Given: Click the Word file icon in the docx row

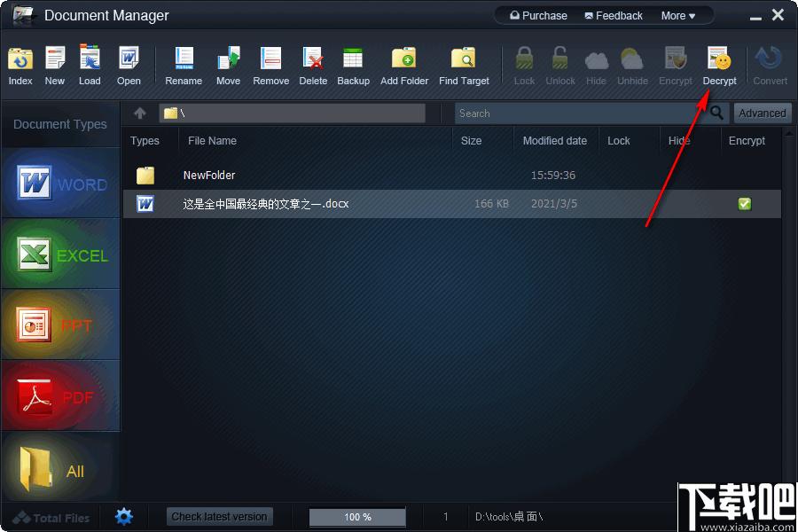Looking at the screenshot, I should [x=145, y=204].
